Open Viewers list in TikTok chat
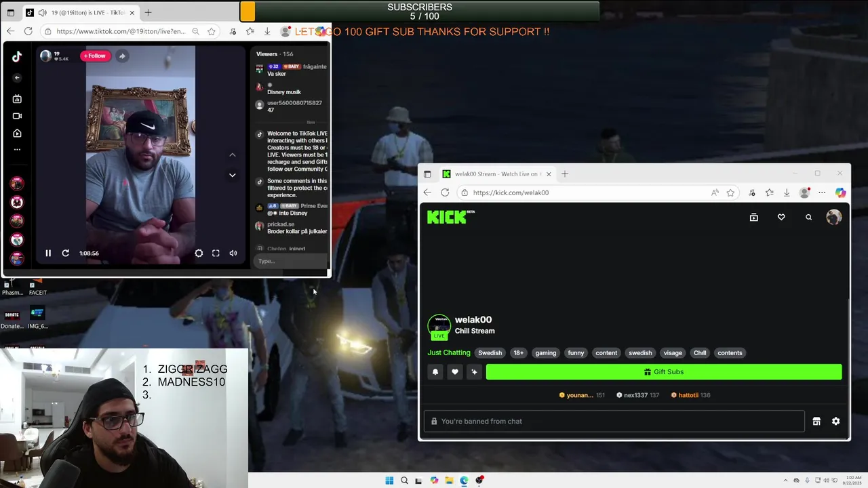Image resolution: width=868 pixels, height=488 pixels. coord(275,54)
